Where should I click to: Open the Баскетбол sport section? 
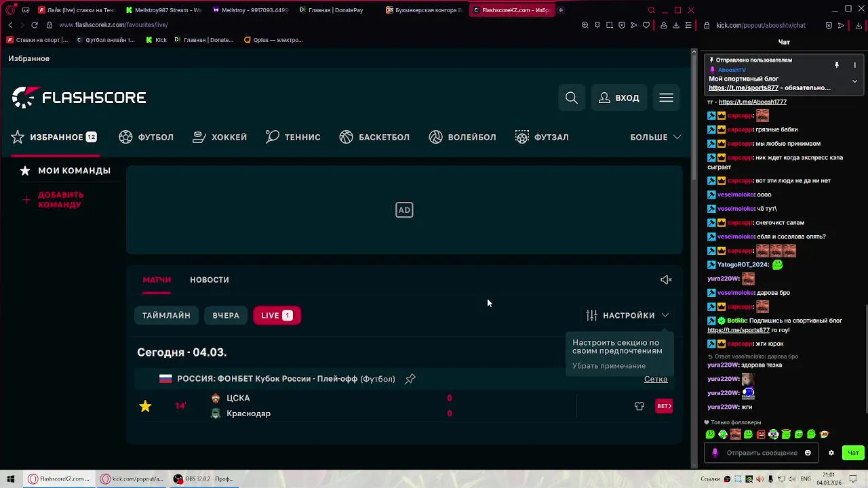(x=374, y=137)
